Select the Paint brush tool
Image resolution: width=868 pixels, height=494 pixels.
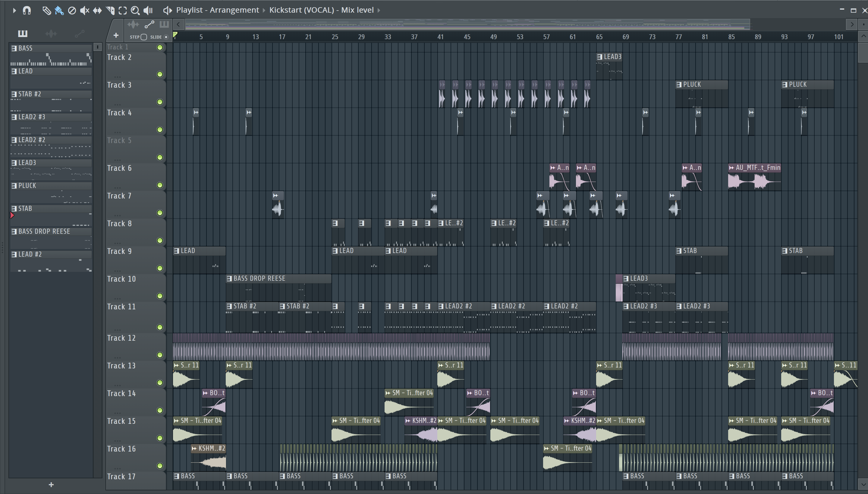pos(59,11)
